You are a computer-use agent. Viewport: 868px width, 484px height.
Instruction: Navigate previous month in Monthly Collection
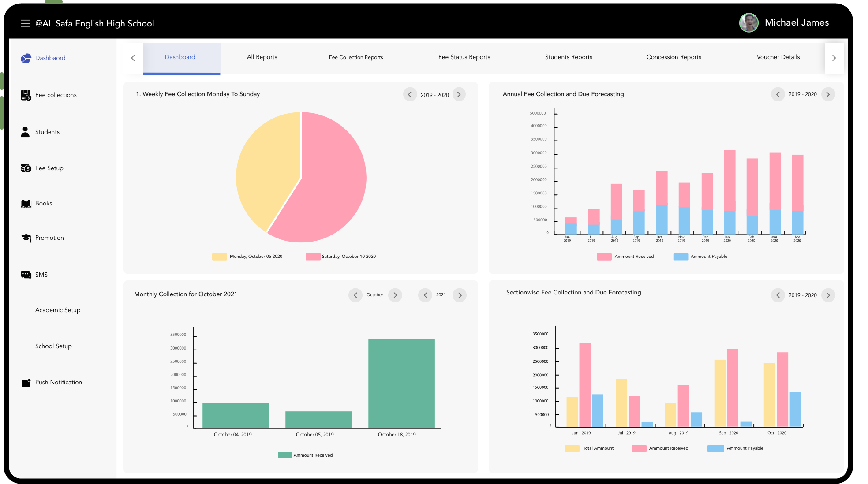(x=356, y=295)
